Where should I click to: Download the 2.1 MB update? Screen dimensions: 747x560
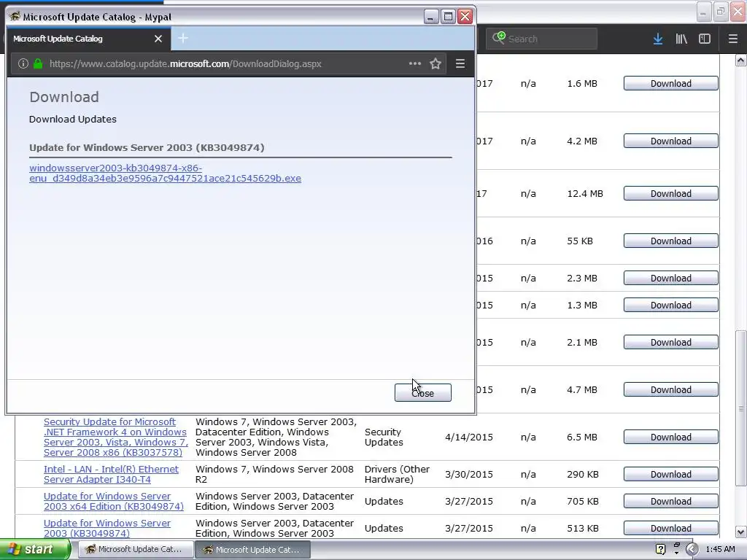click(671, 343)
